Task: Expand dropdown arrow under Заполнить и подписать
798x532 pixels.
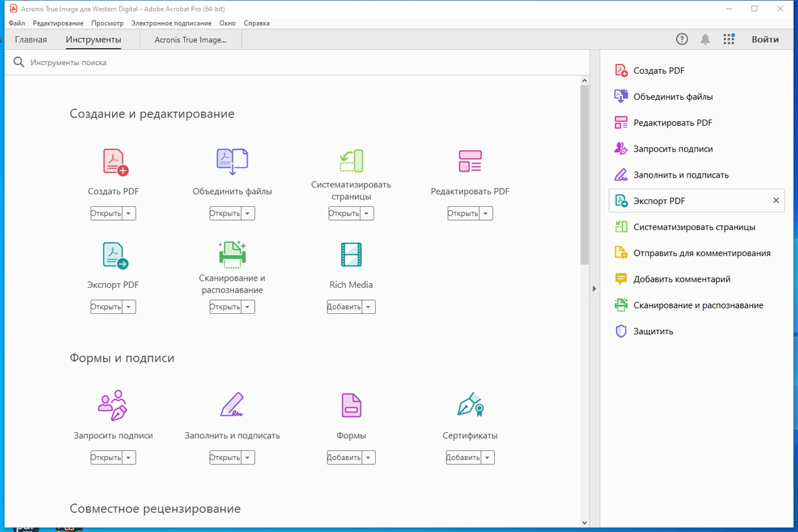Action: [x=248, y=458]
